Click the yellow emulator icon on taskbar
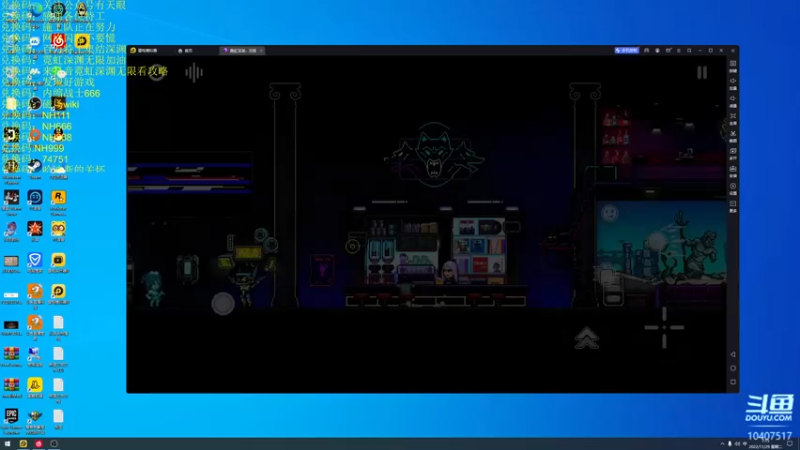Image resolution: width=800 pixels, height=450 pixels. (23, 444)
